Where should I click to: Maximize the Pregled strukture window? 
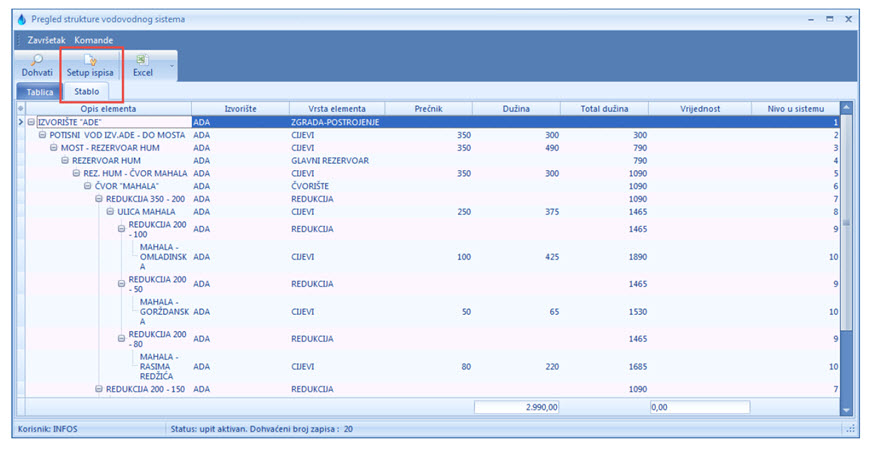pos(830,19)
